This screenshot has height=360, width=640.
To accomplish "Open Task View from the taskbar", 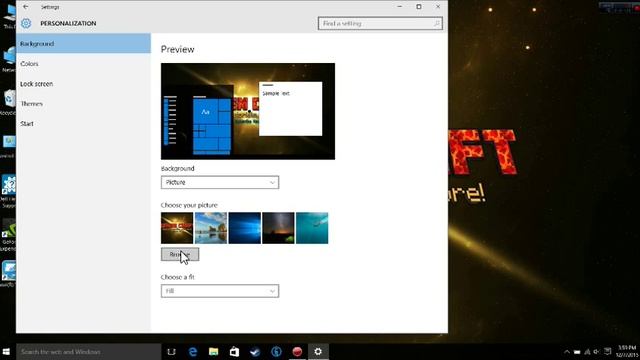I will (x=171, y=351).
